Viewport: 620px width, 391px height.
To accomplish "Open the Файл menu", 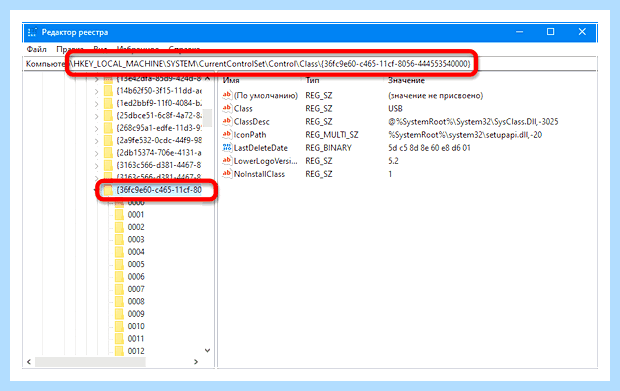I will pyautogui.click(x=36, y=49).
